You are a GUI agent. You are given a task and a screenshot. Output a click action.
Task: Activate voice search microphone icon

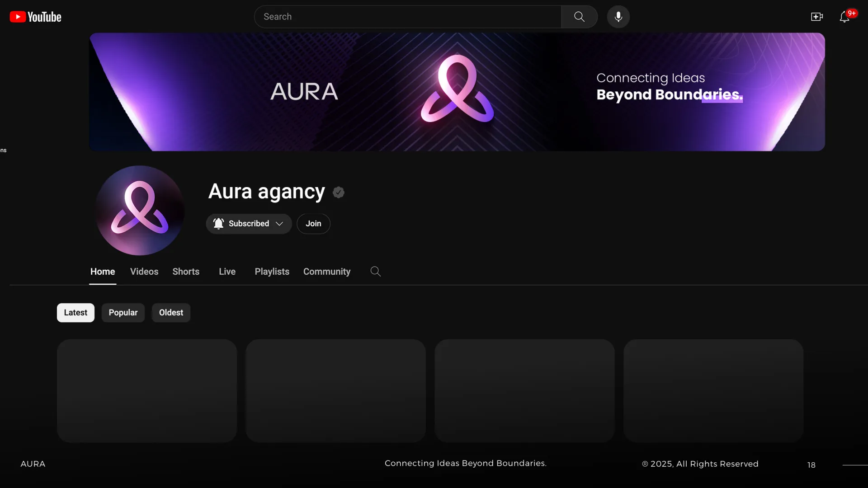(618, 17)
